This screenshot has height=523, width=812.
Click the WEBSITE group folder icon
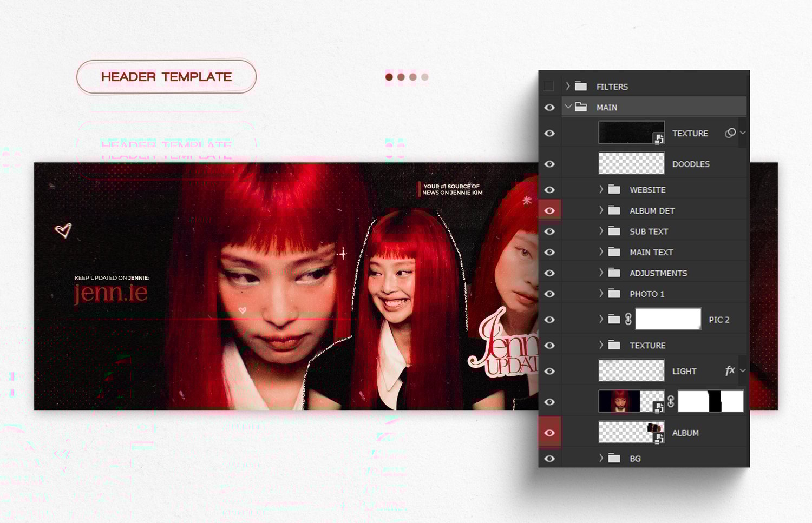pos(614,189)
